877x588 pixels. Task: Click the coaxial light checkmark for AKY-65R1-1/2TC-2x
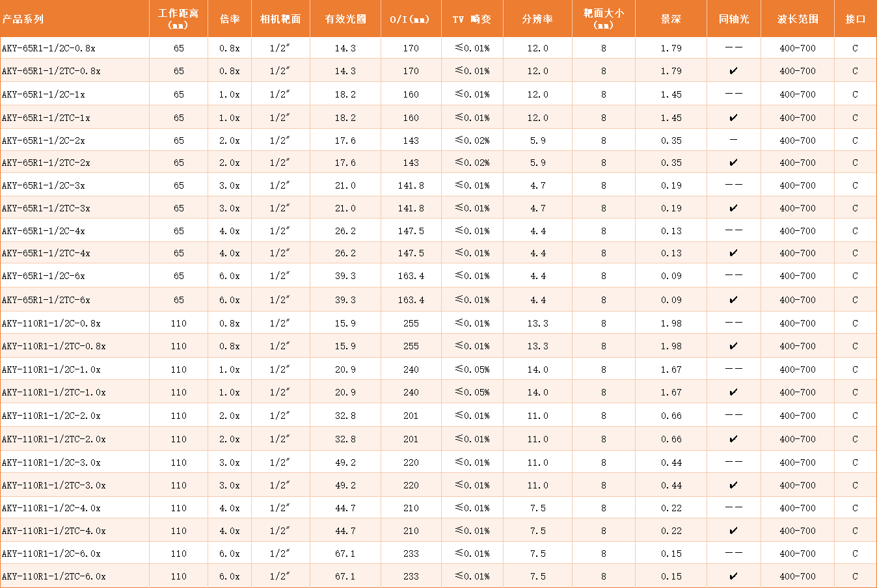coord(733,163)
